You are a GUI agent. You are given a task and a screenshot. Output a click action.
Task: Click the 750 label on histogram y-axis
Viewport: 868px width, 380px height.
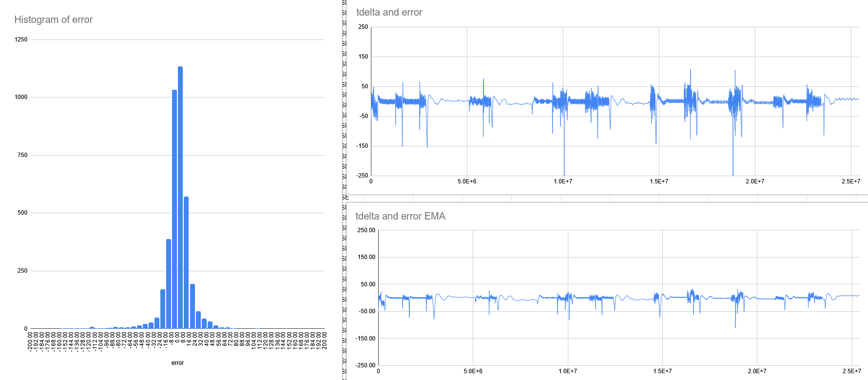pyautogui.click(x=23, y=155)
